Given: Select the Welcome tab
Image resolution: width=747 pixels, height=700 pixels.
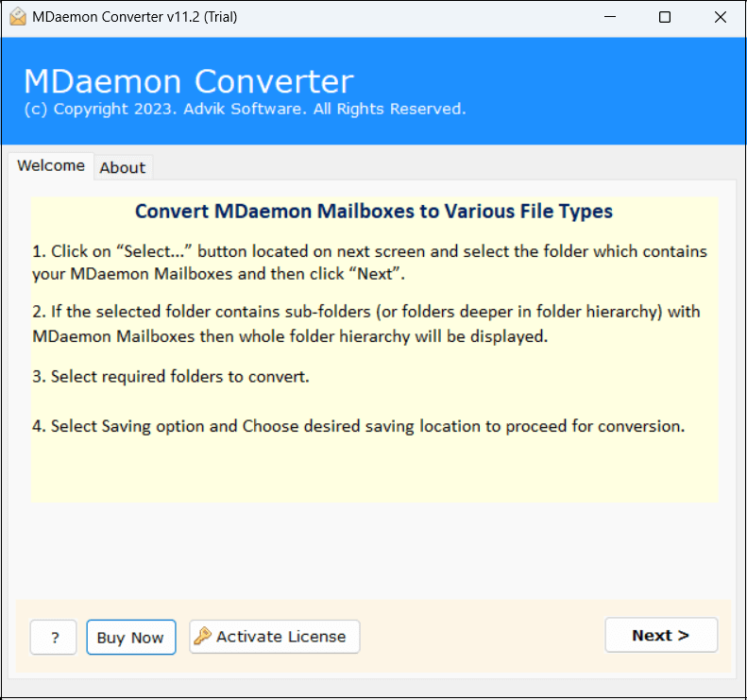Looking at the screenshot, I should tap(51, 166).
